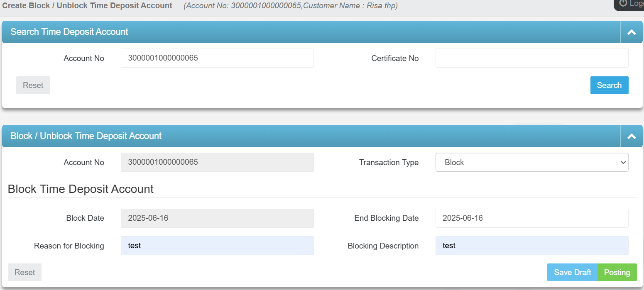Click the Block Time Deposit Account heading
Screen dimensions: 644x290
[80, 189]
